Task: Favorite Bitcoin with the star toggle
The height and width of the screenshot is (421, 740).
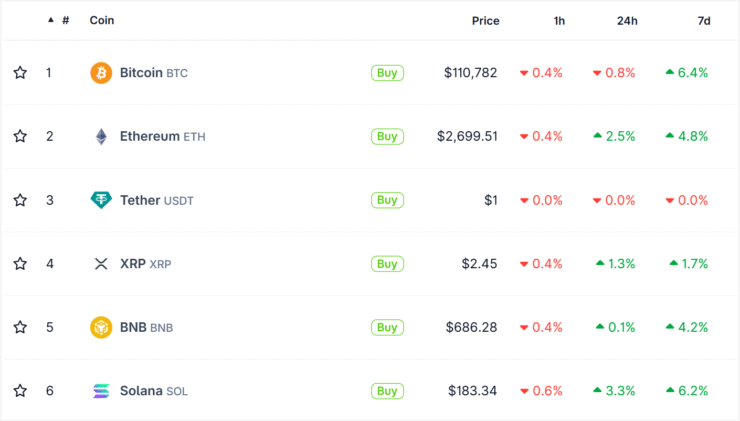Action: point(20,73)
